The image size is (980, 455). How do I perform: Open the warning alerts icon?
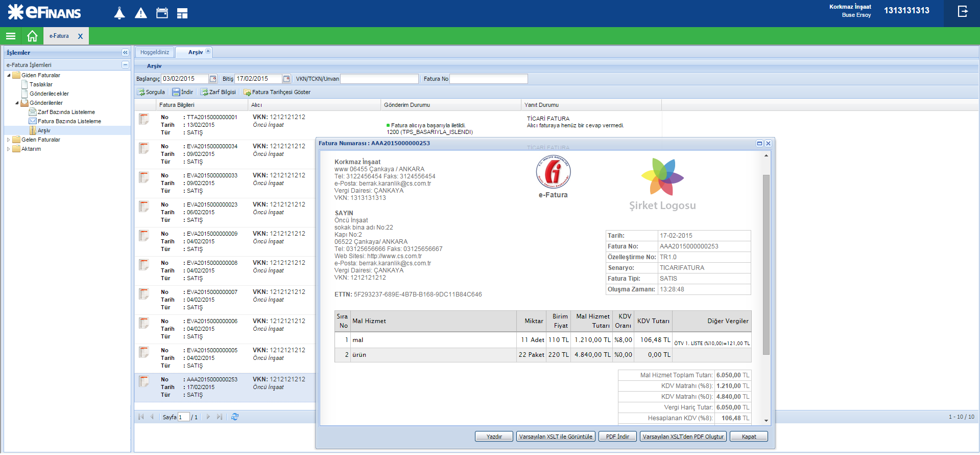point(141,13)
